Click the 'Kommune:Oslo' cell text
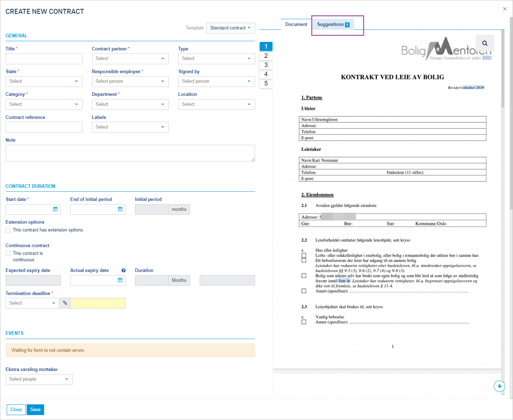This screenshot has width=513, height=420. (431, 224)
